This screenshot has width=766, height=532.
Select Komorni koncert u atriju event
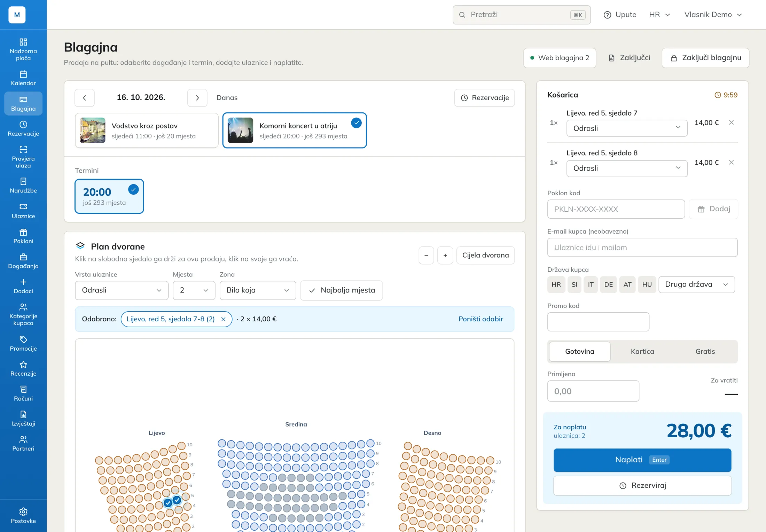[295, 131]
